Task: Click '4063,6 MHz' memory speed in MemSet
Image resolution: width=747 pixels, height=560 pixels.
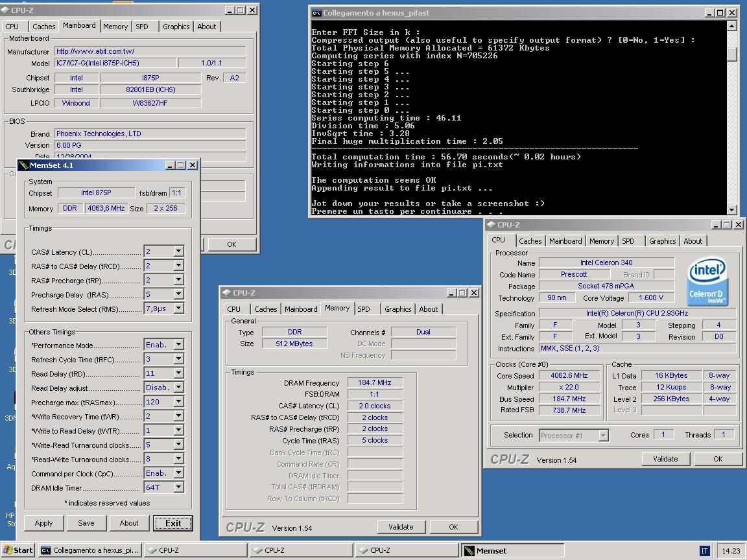Action: 106,208
